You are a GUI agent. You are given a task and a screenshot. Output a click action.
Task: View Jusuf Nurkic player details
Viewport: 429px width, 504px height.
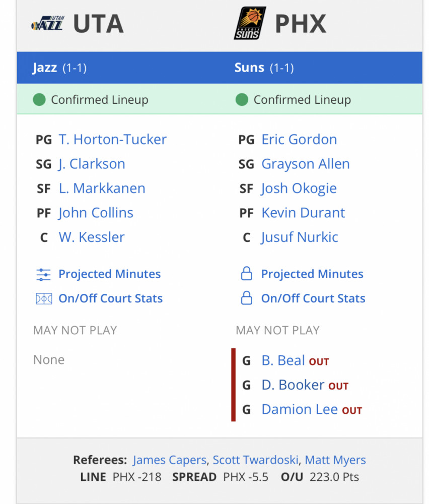299,237
